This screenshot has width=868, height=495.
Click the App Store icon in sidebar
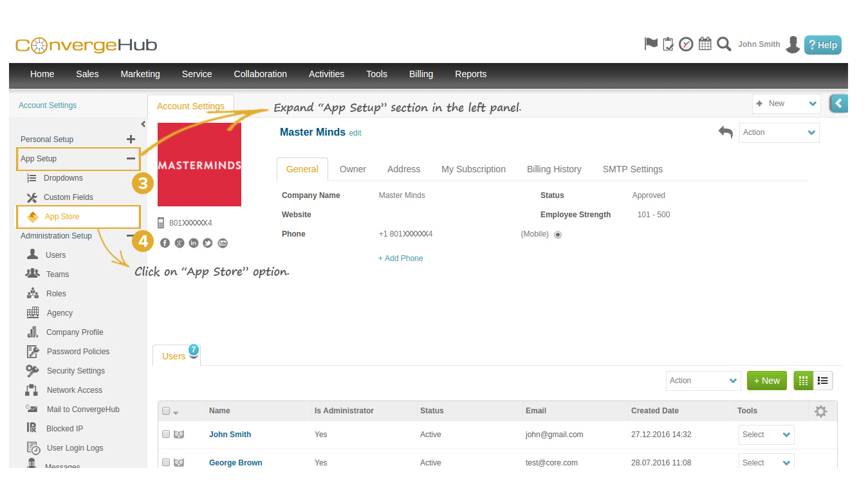point(32,217)
